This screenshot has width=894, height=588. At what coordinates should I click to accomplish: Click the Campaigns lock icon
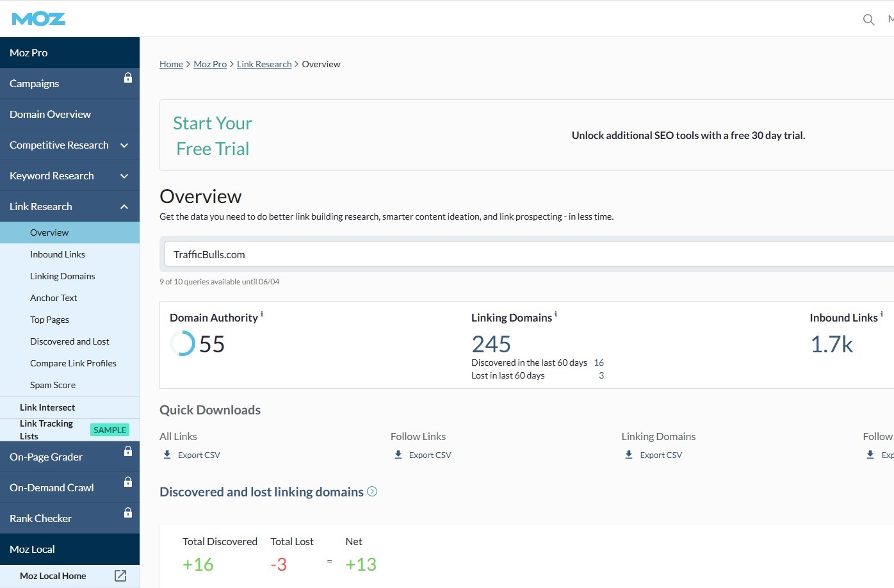pyautogui.click(x=128, y=78)
